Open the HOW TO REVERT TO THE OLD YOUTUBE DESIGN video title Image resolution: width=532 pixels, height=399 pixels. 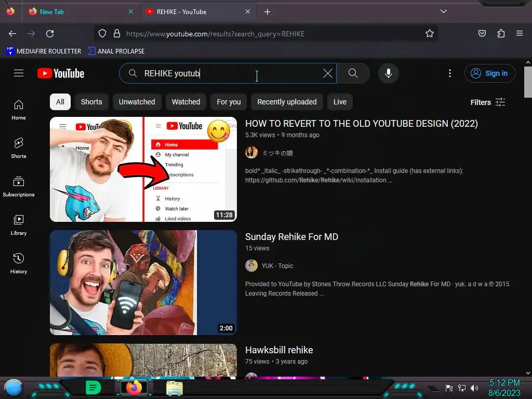(x=362, y=124)
